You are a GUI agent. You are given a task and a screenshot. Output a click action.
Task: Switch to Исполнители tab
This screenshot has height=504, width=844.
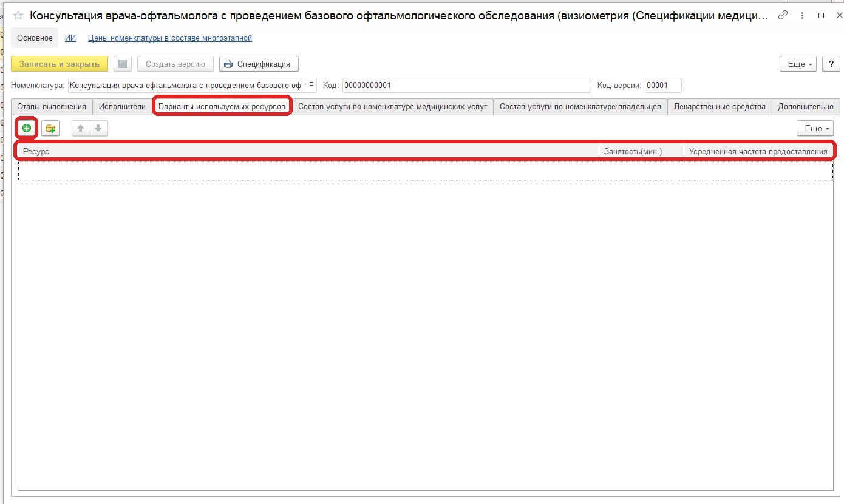[x=123, y=107]
